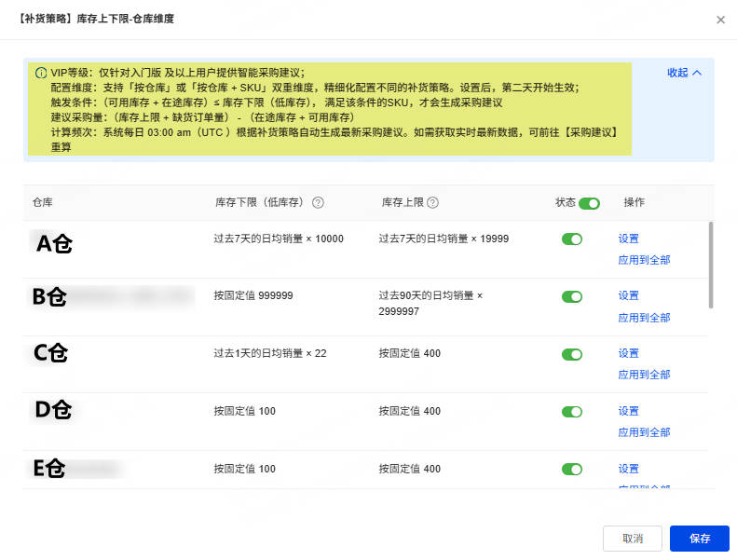Open 设置 for C仓
Screen dimensions: 737x560
(x=628, y=353)
